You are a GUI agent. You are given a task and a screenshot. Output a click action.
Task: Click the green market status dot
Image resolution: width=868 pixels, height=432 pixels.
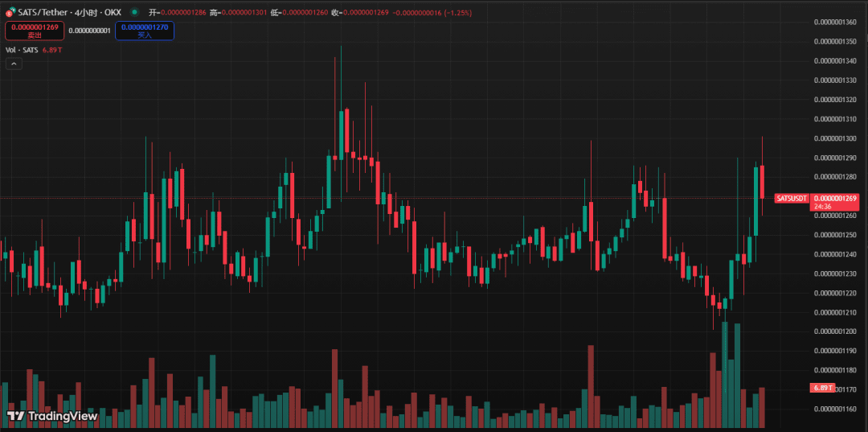(x=133, y=11)
